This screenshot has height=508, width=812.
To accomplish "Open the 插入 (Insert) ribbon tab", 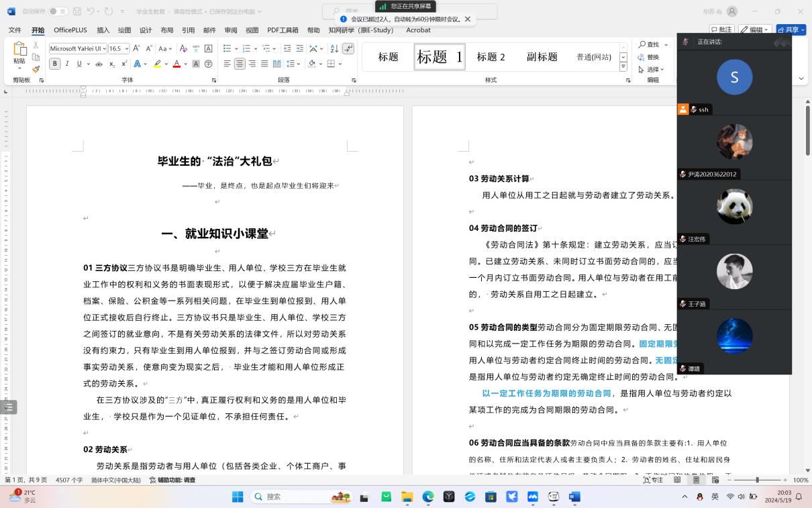I will tap(103, 30).
